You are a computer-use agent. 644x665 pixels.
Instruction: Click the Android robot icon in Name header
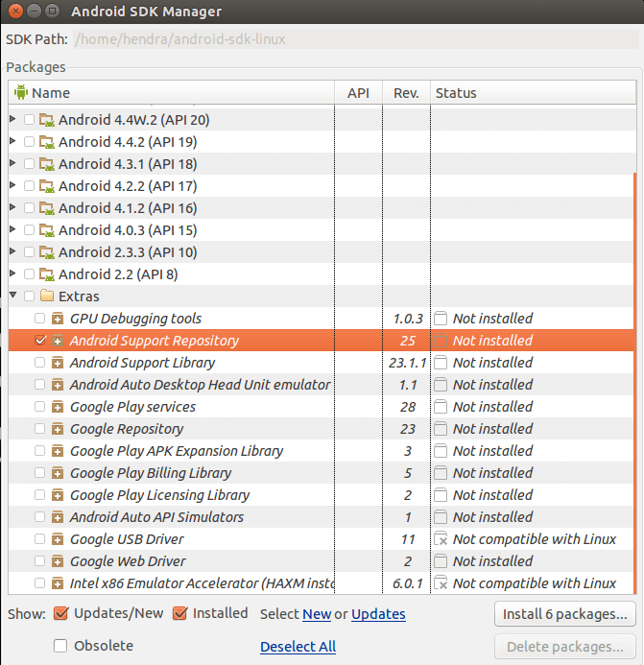[x=20, y=92]
